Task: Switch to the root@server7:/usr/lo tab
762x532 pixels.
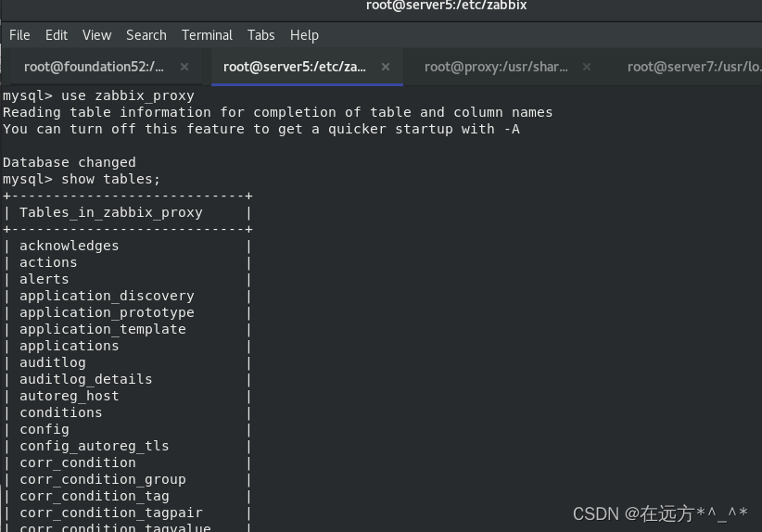Action: (694, 67)
